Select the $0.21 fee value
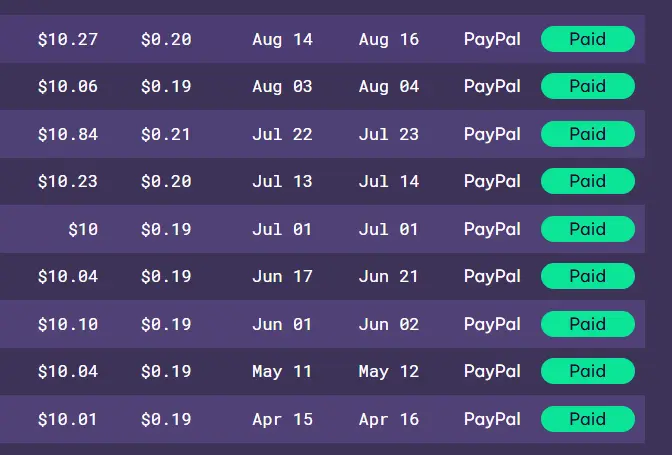 (166, 135)
